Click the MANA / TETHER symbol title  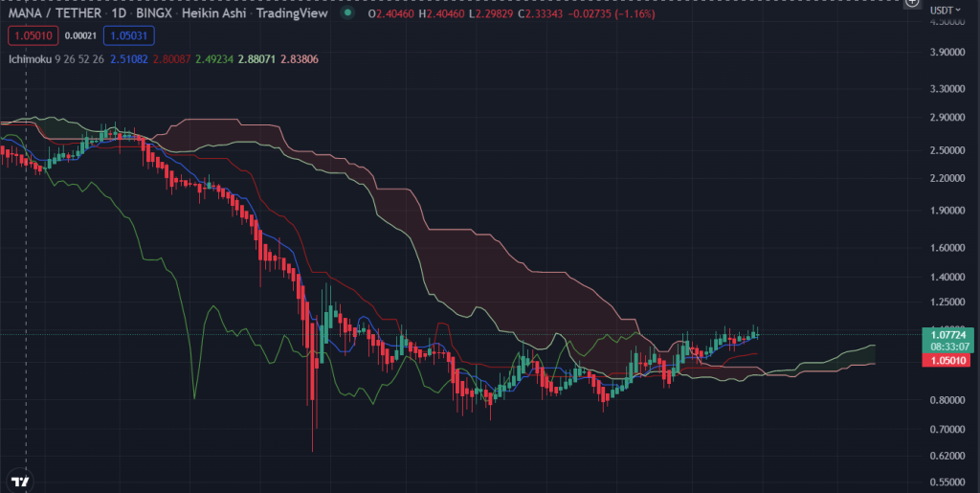pos(55,12)
